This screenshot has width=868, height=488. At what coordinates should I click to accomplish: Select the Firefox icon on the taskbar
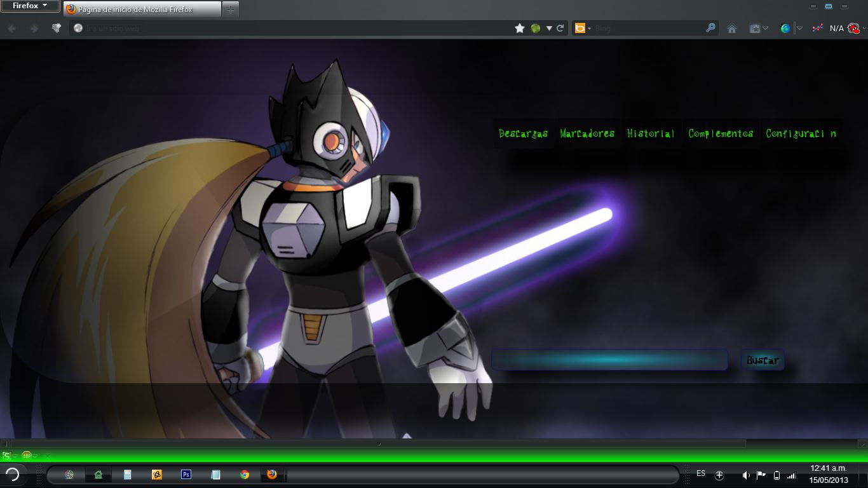tap(272, 474)
